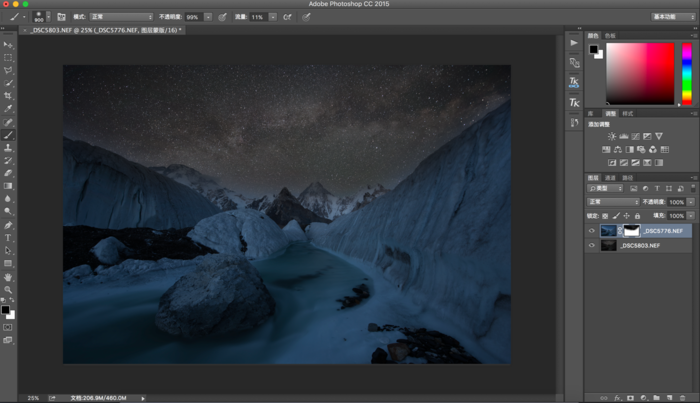Toggle airbrush build-up in options bar
Screen dimensions: 700x403
click(287, 17)
